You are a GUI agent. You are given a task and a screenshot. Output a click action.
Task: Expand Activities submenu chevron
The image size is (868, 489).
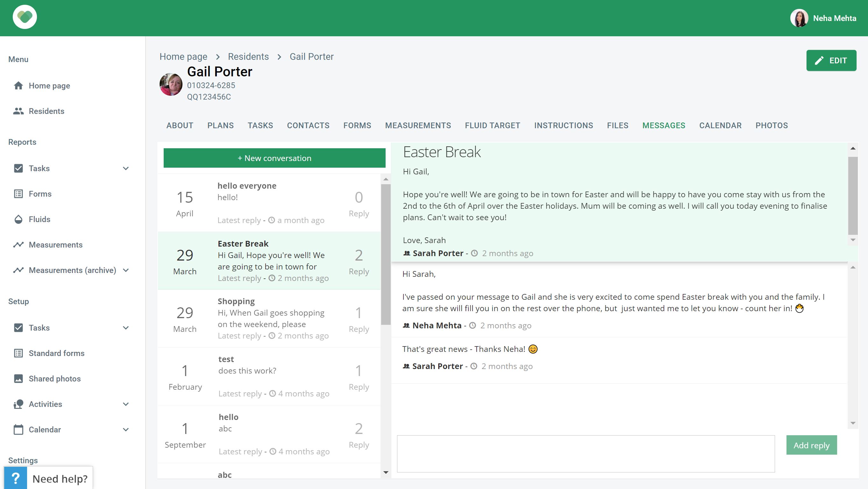coord(126,404)
